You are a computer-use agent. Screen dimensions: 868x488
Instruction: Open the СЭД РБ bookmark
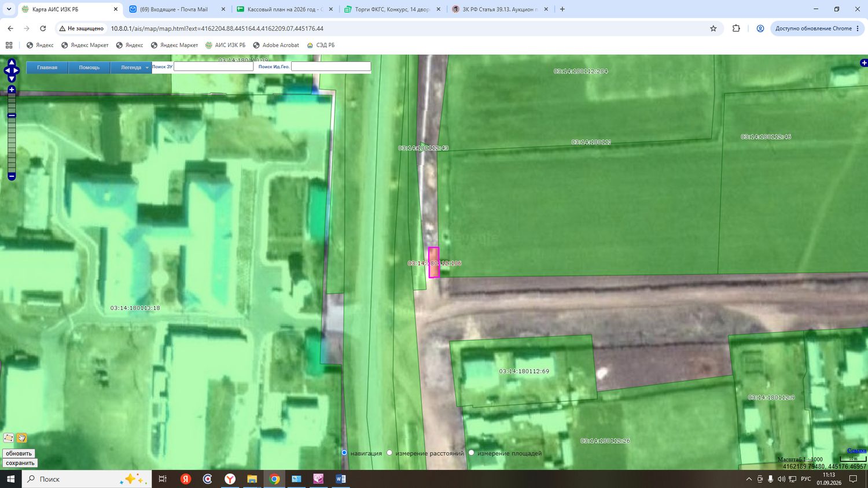click(321, 45)
